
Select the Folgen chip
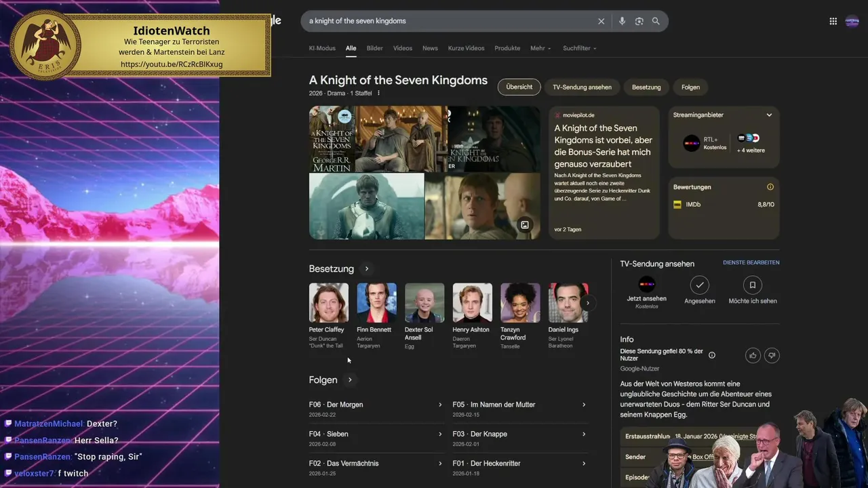click(x=690, y=87)
